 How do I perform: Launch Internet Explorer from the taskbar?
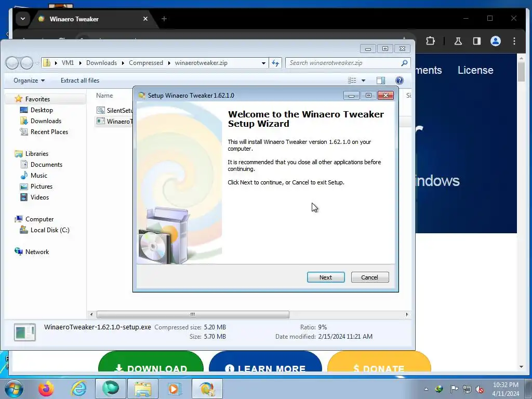79,389
